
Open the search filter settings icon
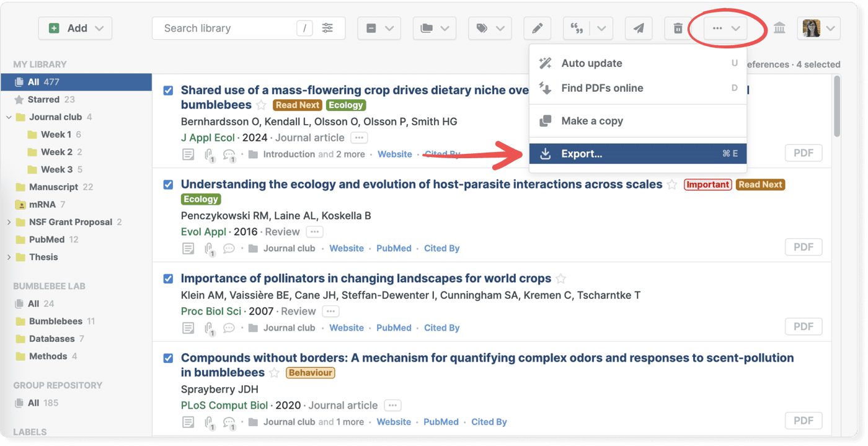[x=328, y=28]
